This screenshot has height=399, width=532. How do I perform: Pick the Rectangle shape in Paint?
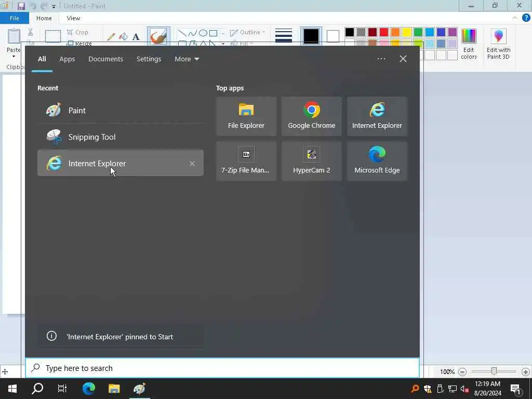(x=213, y=33)
